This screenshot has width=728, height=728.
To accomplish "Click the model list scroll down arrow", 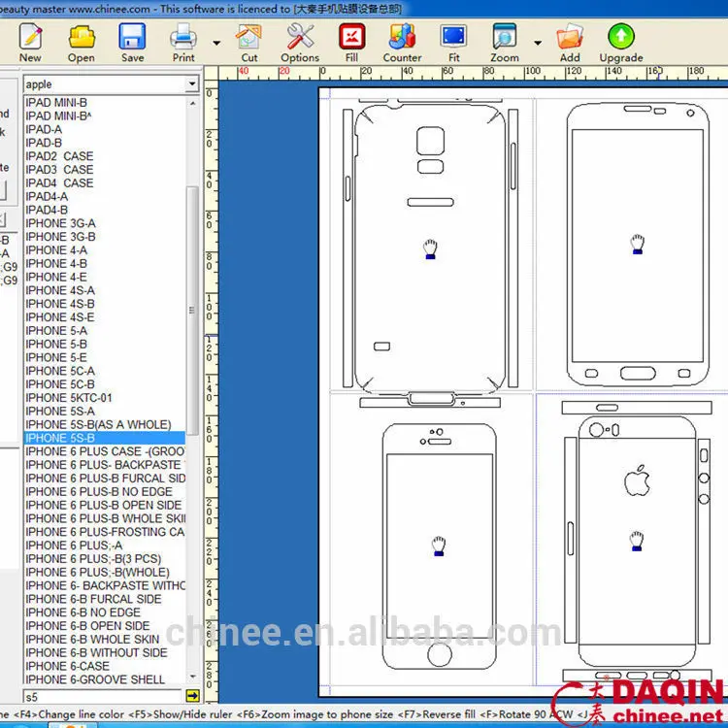I will point(192,677).
